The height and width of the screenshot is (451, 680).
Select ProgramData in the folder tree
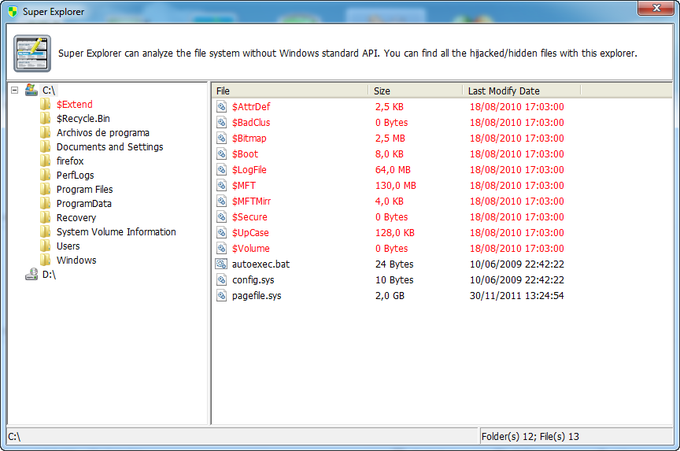pyautogui.click(x=84, y=203)
